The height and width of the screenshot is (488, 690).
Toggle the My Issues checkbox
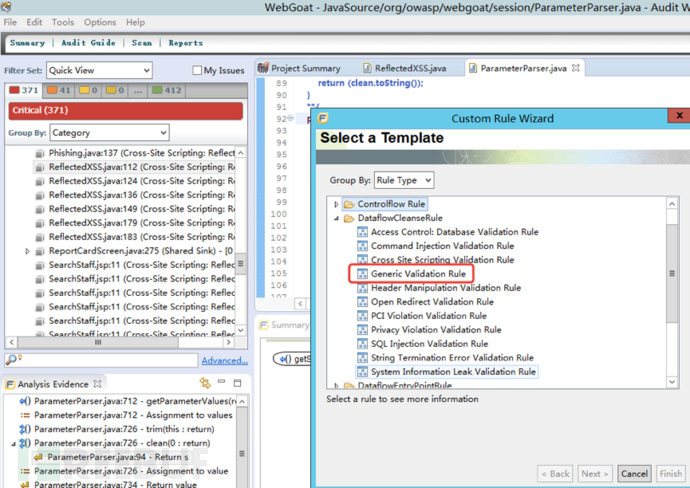point(197,70)
